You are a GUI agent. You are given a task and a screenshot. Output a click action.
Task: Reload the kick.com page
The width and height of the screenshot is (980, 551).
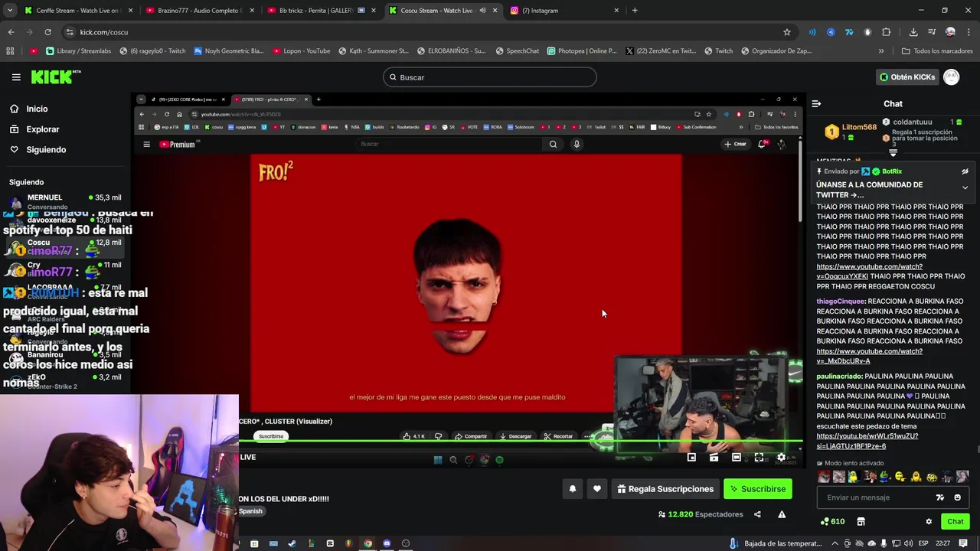click(x=47, y=32)
